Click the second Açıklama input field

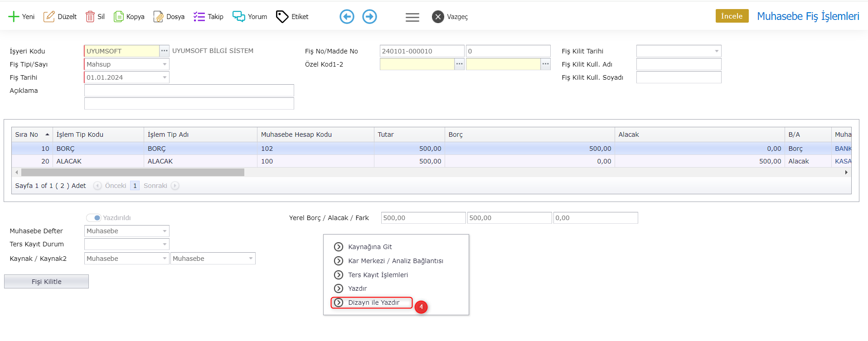tap(189, 104)
